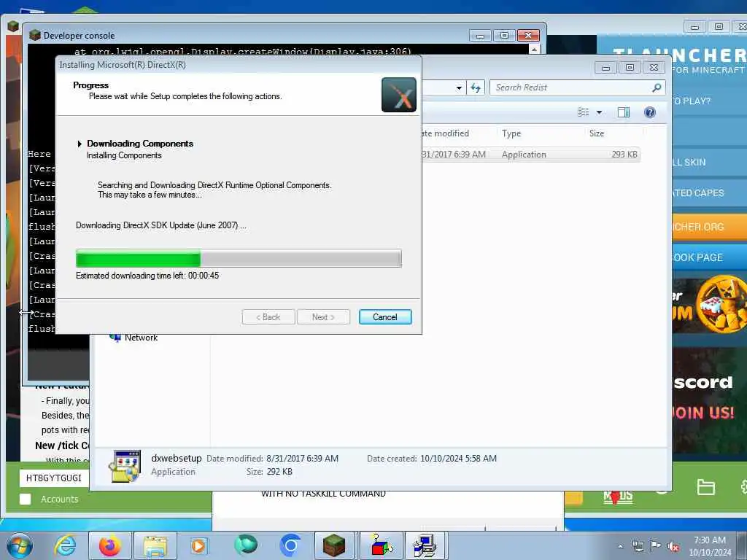
Task: Select the Network item in Explorer tree
Action: tap(141, 338)
